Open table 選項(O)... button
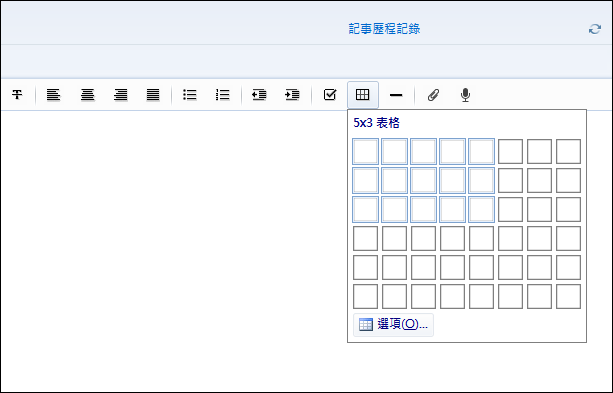The width and height of the screenshot is (613, 393). [393, 325]
